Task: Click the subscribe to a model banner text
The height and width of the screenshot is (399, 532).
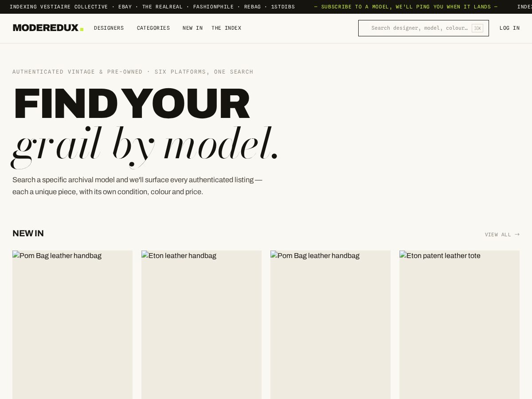Action: click(x=406, y=7)
